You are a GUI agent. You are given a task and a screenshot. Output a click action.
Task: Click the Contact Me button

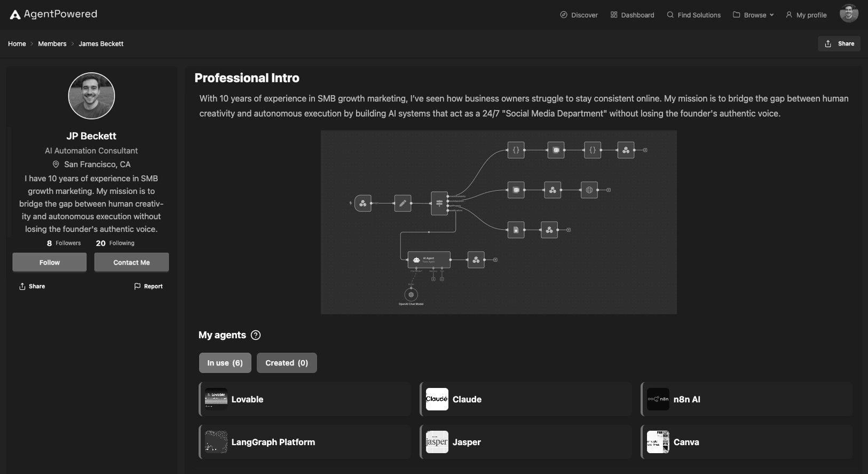(131, 262)
